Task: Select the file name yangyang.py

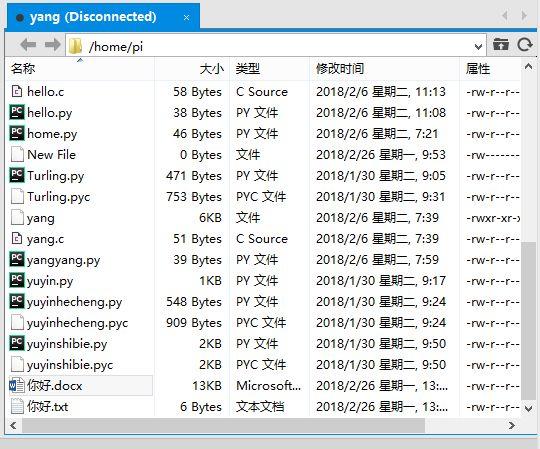Action: tap(63, 260)
